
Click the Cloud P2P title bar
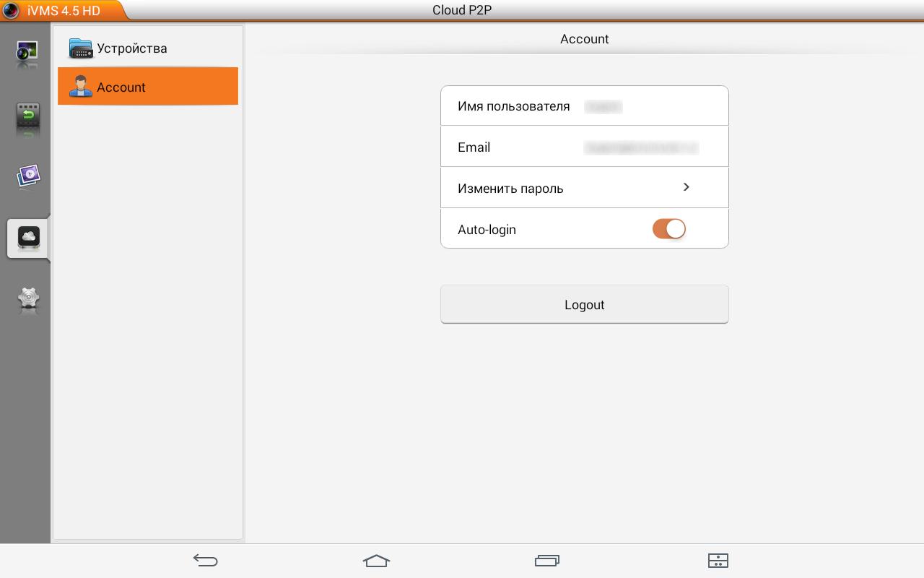click(462, 10)
